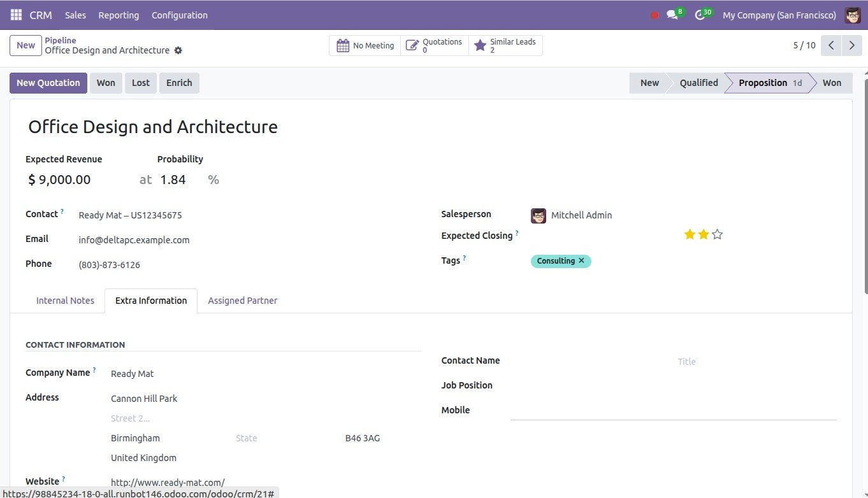Switch to the Assigned Partner tab

point(242,301)
